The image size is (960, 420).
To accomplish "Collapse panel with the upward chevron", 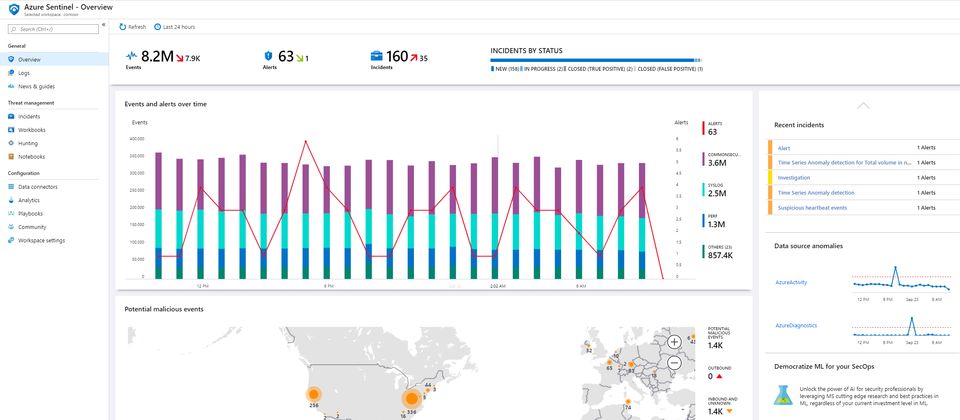I will click(863, 105).
